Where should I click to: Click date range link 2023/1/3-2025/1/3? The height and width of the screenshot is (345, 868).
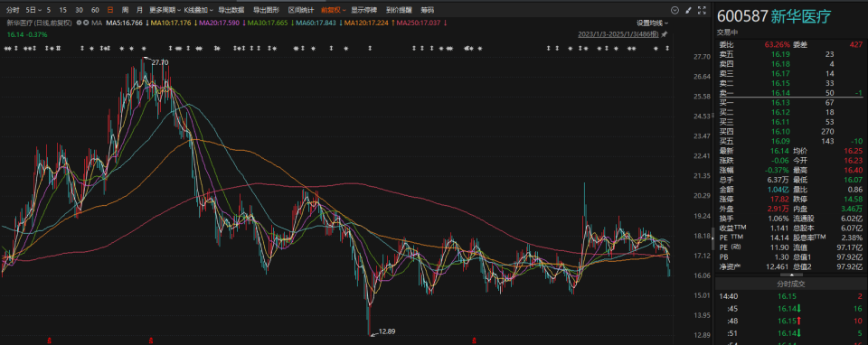pyautogui.click(x=618, y=34)
